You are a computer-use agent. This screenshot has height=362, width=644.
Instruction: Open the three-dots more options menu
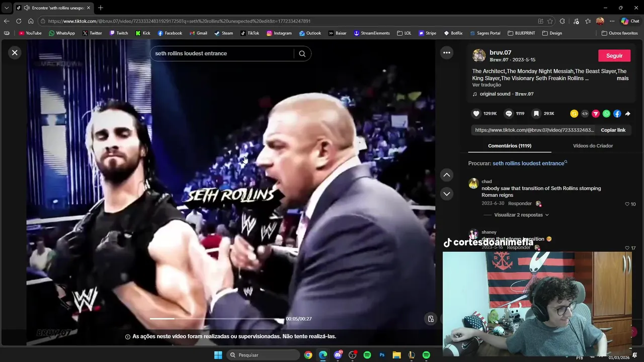pyautogui.click(x=447, y=53)
